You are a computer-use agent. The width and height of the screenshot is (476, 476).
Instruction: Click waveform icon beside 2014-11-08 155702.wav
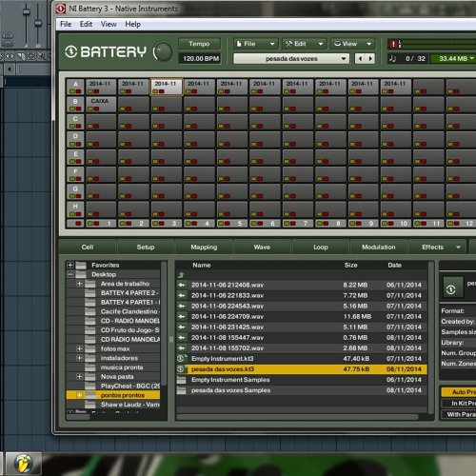click(x=182, y=347)
